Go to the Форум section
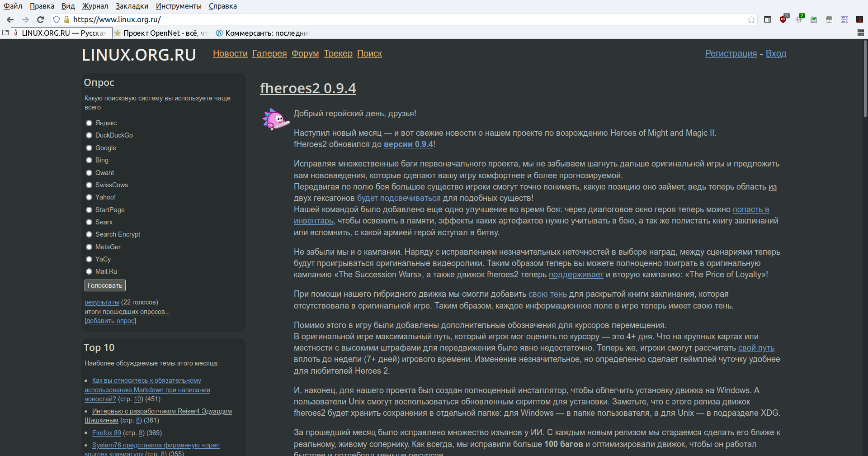Screen dimensions: 868x456 pyautogui.click(x=305, y=53)
